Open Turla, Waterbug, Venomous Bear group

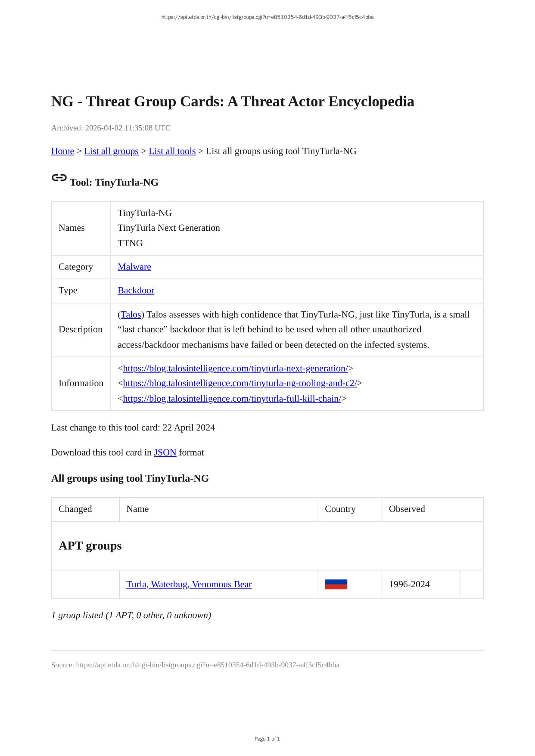[189, 584]
